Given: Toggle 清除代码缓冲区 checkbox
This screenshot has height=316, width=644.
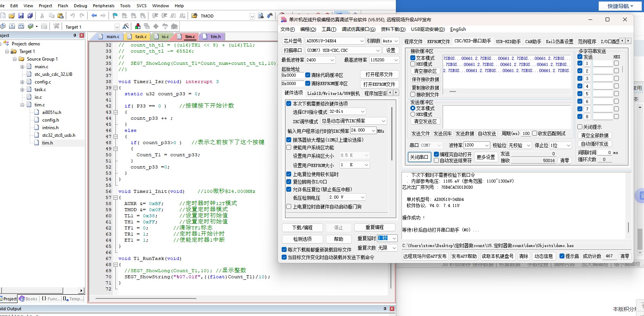Looking at the screenshot, I should coord(308,75).
